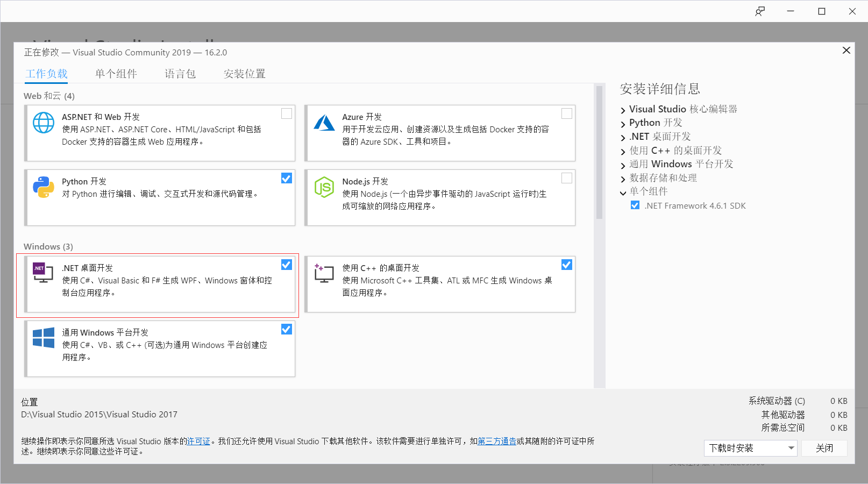The width and height of the screenshot is (868, 484).
Task: Click the Azure 开发 description text
Action: 446,135
